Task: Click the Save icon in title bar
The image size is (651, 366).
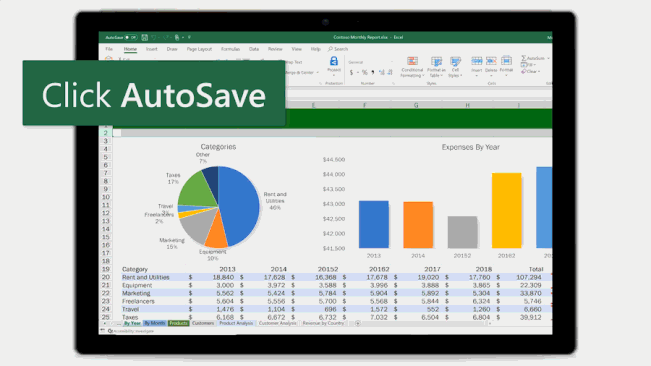Action: coord(144,37)
